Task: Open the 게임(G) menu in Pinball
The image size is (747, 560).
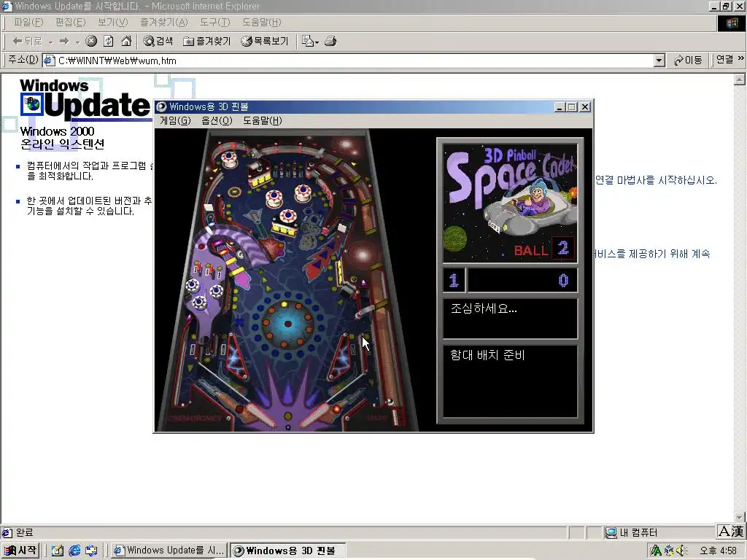Action: pos(175,120)
